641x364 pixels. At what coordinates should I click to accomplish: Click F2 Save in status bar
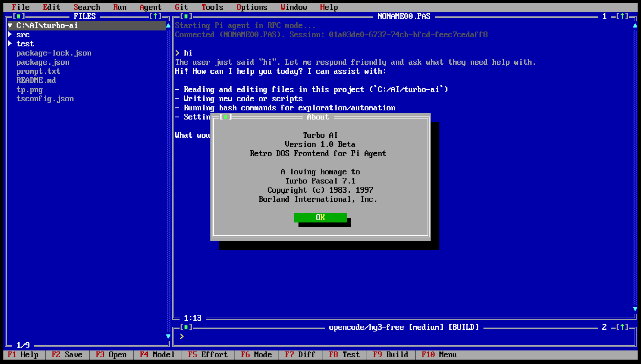point(67,355)
